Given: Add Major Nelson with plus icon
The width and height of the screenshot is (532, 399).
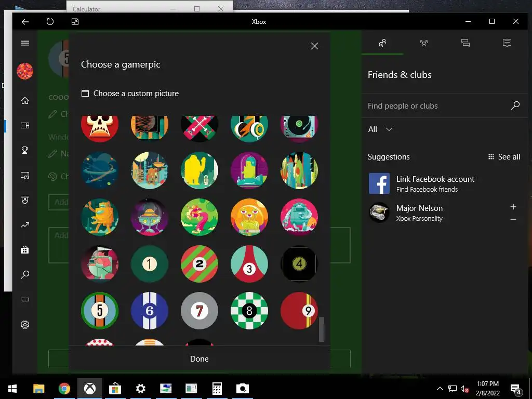Looking at the screenshot, I should [x=513, y=207].
